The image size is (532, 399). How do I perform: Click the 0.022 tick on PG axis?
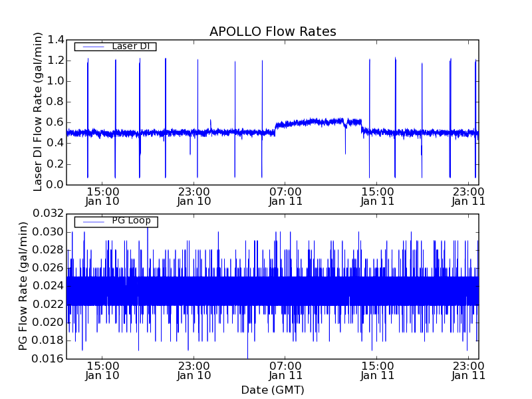click(x=48, y=305)
